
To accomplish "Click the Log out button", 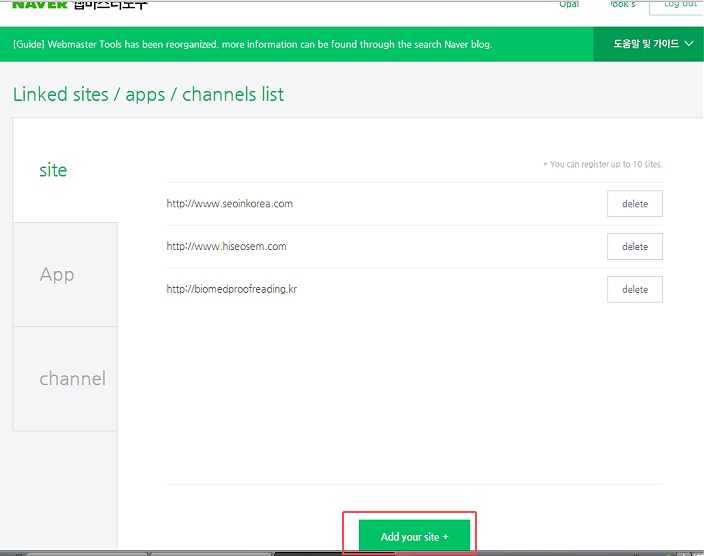I will (678, 7).
